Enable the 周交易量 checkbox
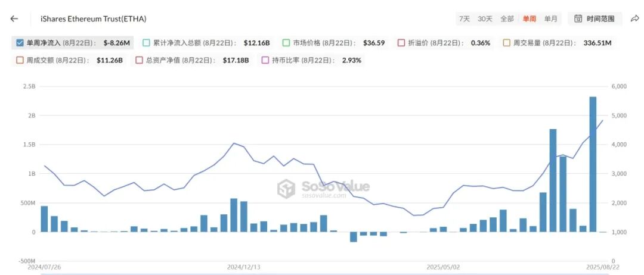This screenshot has height=275, width=644. coord(506,43)
